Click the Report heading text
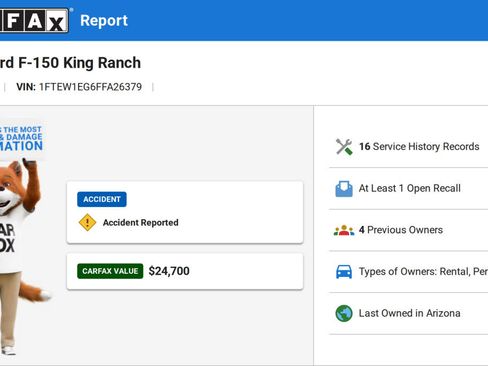 (x=104, y=21)
